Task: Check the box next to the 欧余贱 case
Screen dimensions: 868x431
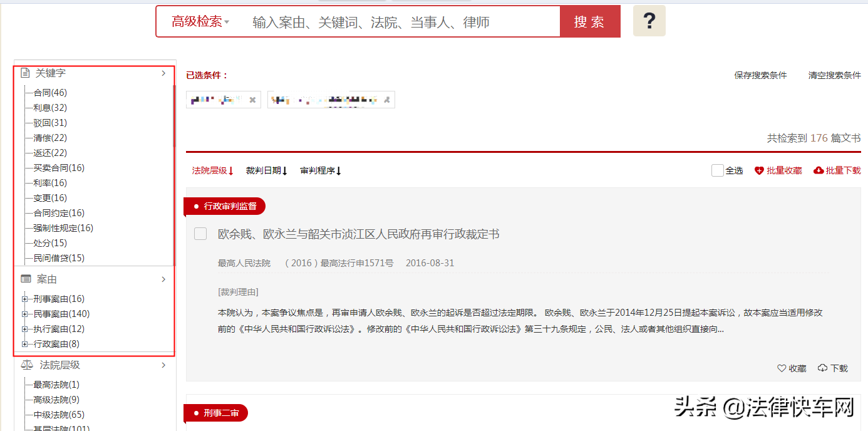Action: [200, 233]
